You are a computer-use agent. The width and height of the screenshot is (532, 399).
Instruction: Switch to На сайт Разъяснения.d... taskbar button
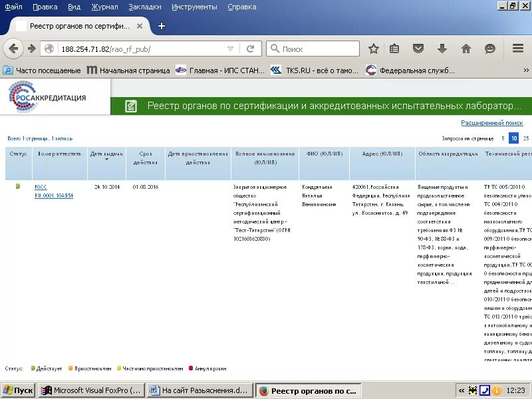click(x=200, y=390)
